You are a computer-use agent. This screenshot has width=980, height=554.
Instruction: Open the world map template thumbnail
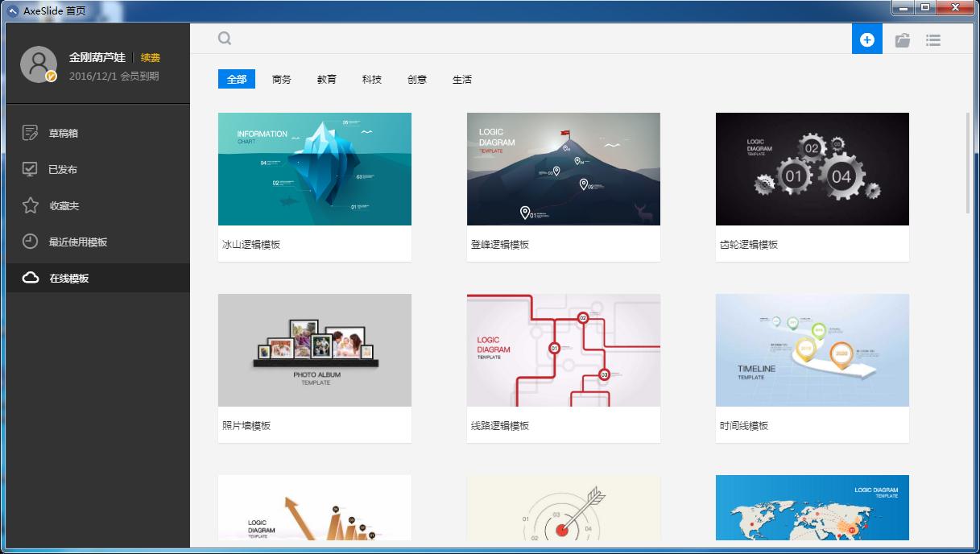click(813, 508)
